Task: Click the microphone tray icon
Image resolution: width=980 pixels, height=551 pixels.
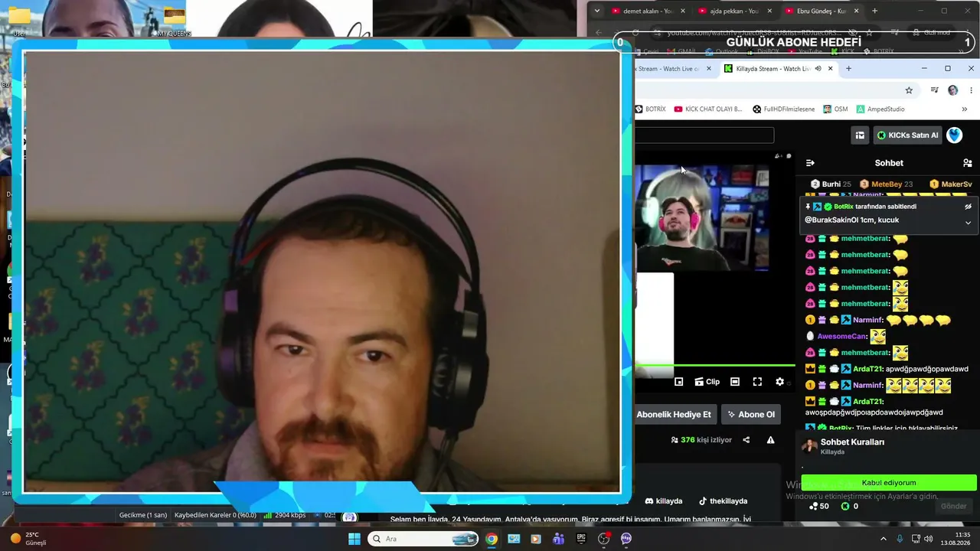Action: [900, 539]
